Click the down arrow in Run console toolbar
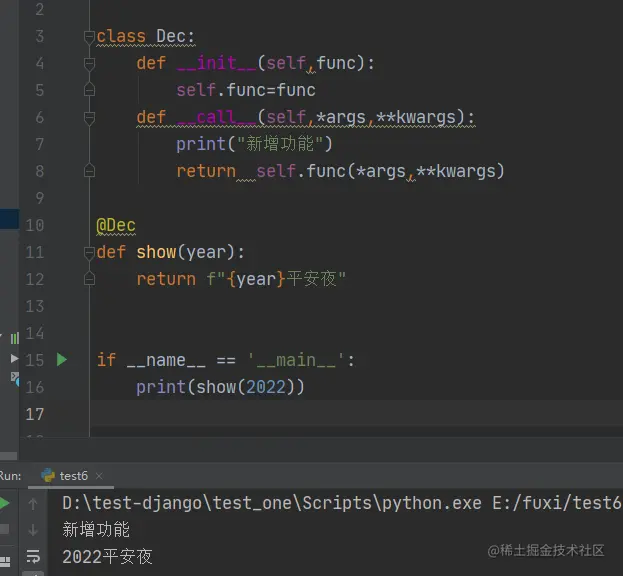The height and width of the screenshot is (576, 623). coord(33,530)
